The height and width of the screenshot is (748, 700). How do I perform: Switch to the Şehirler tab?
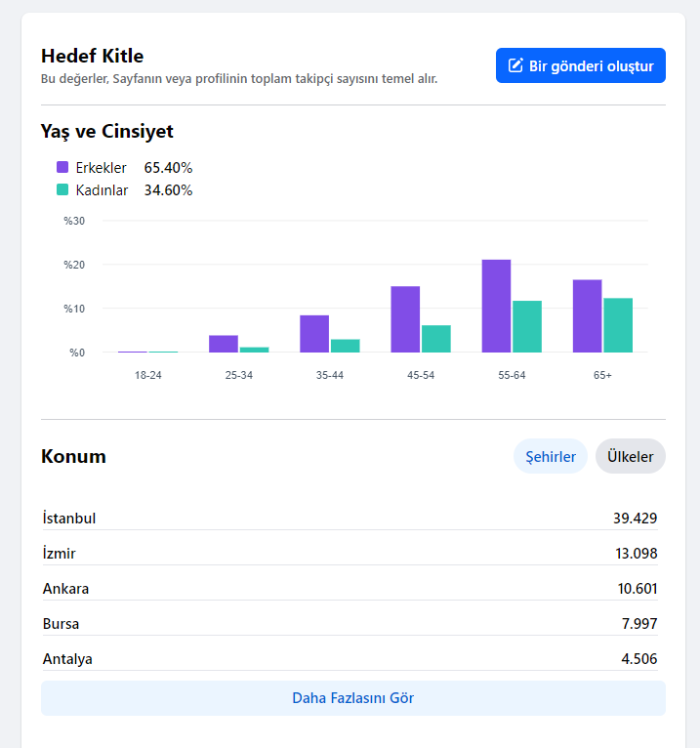(x=551, y=456)
